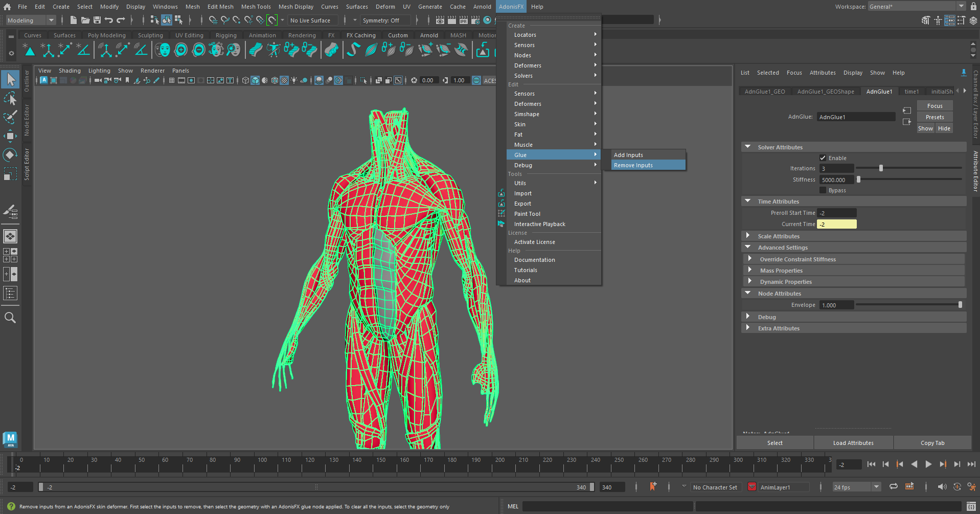Toggle the Enable checkbox
Image resolution: width=980 pixels, height=514 pixels.
[x=823, y=158]
